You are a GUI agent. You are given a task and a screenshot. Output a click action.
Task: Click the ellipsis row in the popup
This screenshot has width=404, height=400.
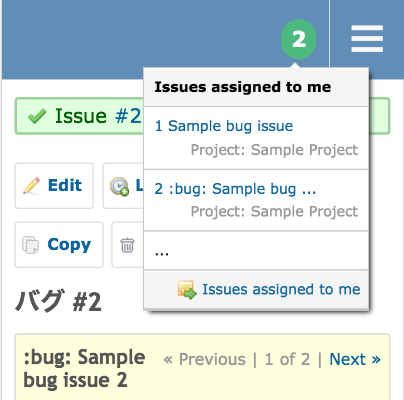pos(256,250)
